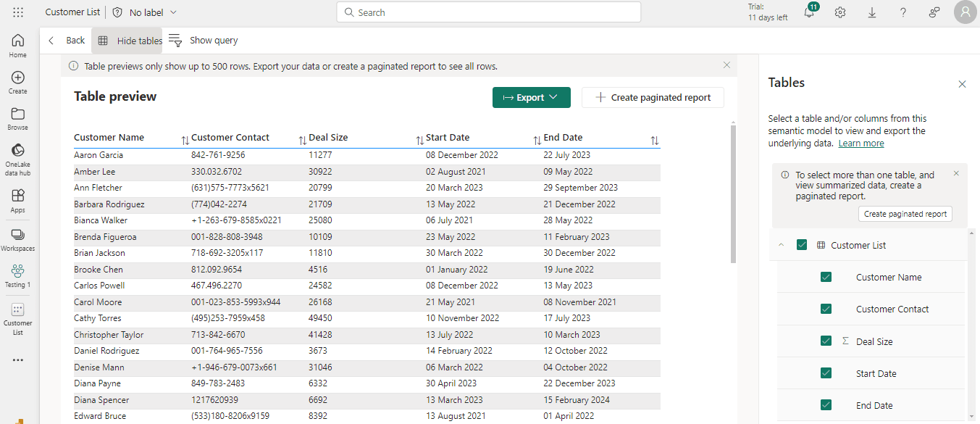Uncheck the Customer Name column checkbox
Image resolution: width=980 pixels, height=424 pixels.
[826, 277]
